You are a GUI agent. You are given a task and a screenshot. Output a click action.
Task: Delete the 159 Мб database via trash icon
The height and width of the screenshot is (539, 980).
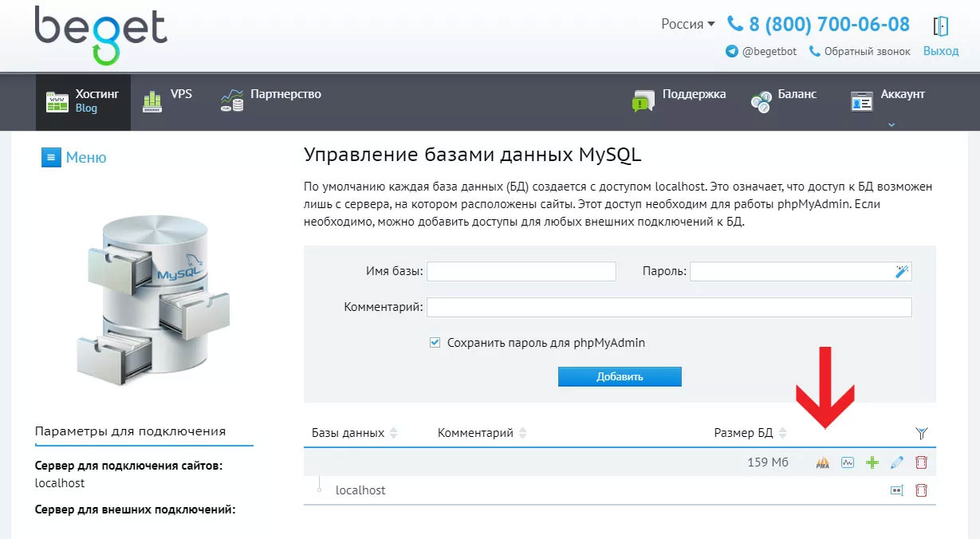[921, 462]
